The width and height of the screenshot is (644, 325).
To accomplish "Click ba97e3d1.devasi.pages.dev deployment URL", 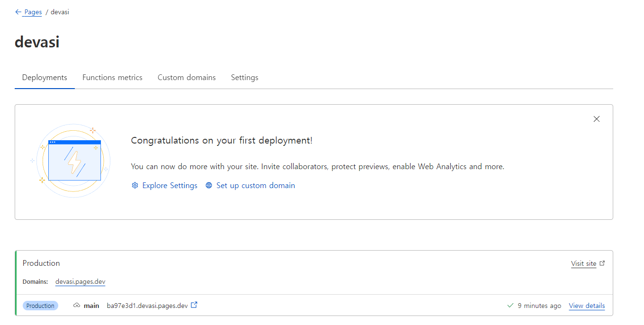I will 147,306.
